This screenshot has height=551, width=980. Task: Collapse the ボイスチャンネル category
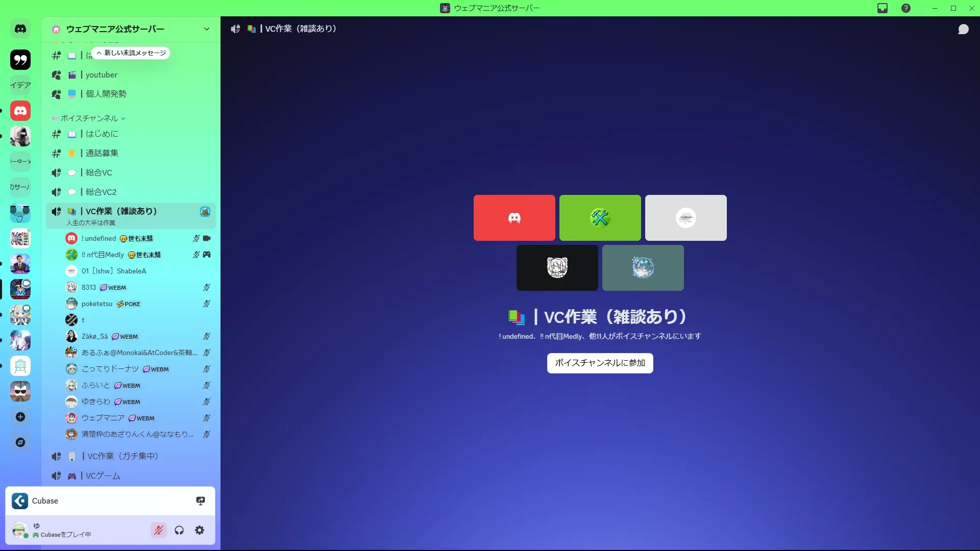[90, 118]
